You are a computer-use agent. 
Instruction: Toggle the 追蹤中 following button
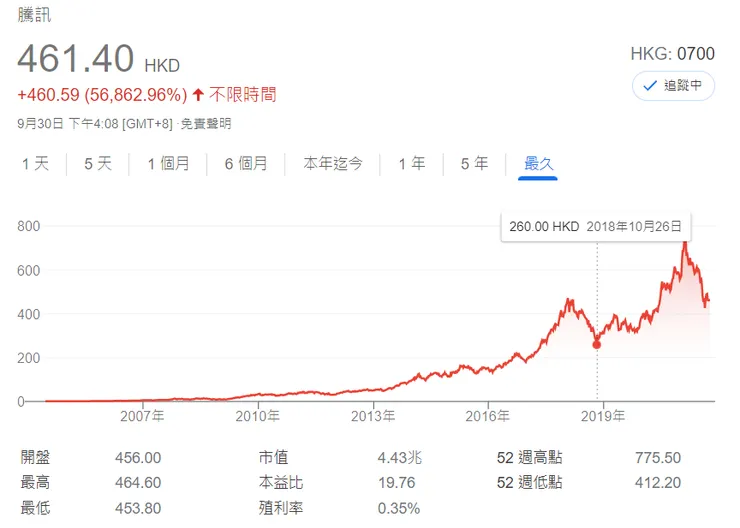point(673,86)
